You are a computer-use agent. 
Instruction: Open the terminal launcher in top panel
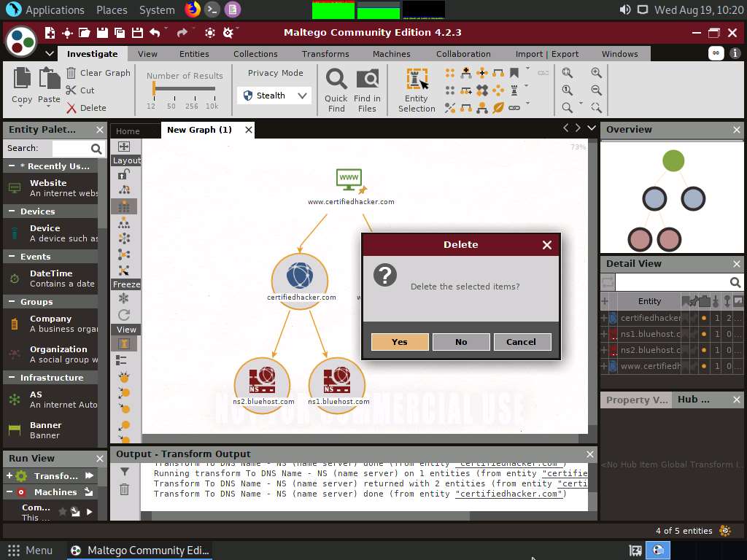[x=212, y=9]
